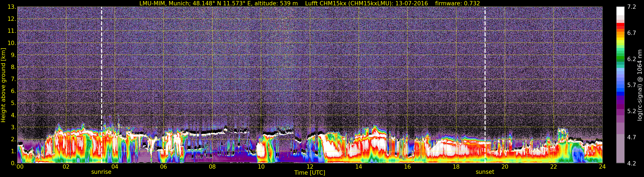Image resolution: width=644 pixels, height=177 pixels.
Task: Click the height axis tick label 0.
Action: (x=13, y=163)
